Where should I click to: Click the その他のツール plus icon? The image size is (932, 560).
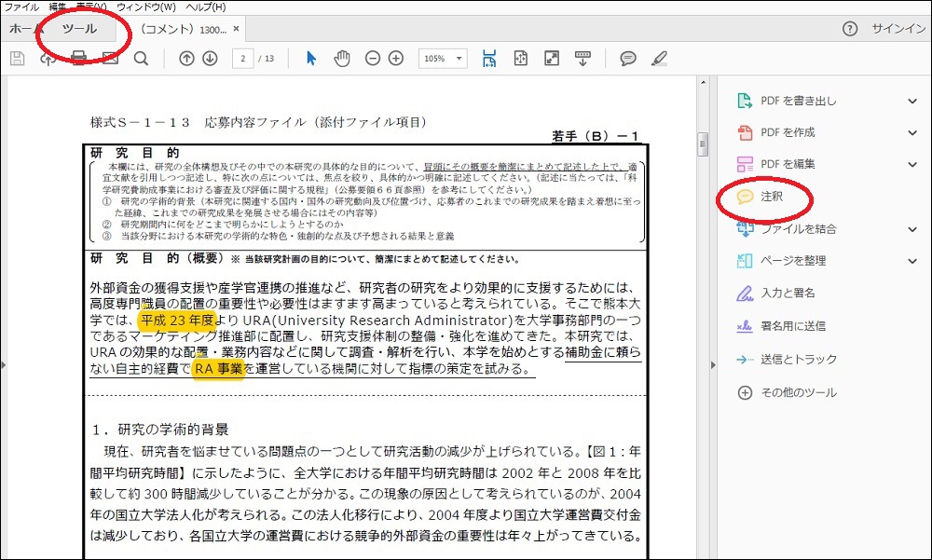[745, 392]
